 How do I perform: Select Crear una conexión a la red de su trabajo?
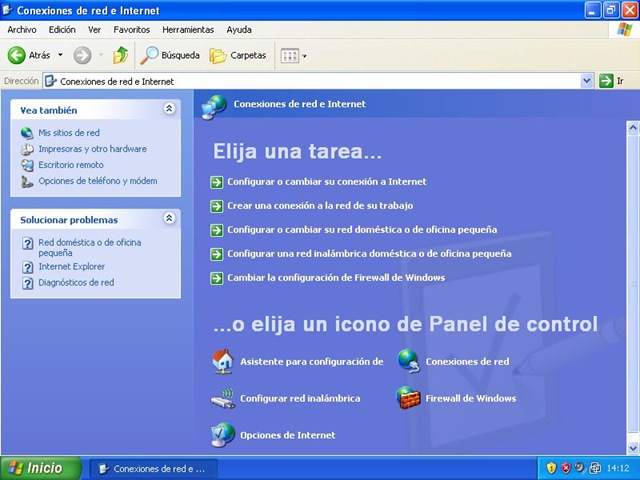click(x=320, y=206)
